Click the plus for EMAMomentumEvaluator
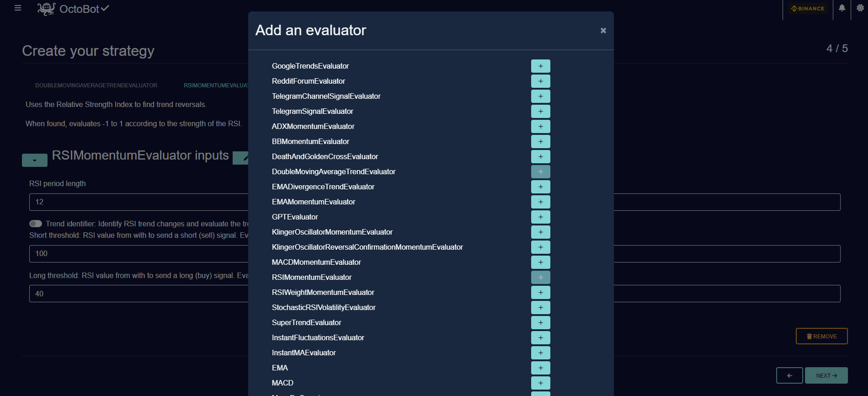868x396 pixels. 540,202
